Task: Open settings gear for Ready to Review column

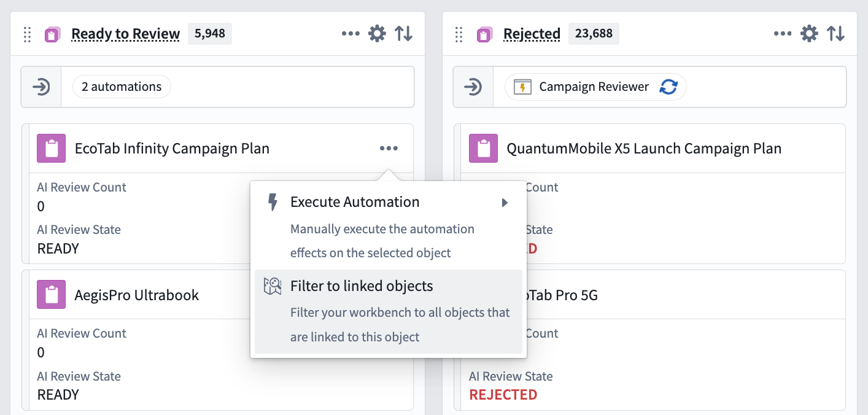Action: click(376, 33)
